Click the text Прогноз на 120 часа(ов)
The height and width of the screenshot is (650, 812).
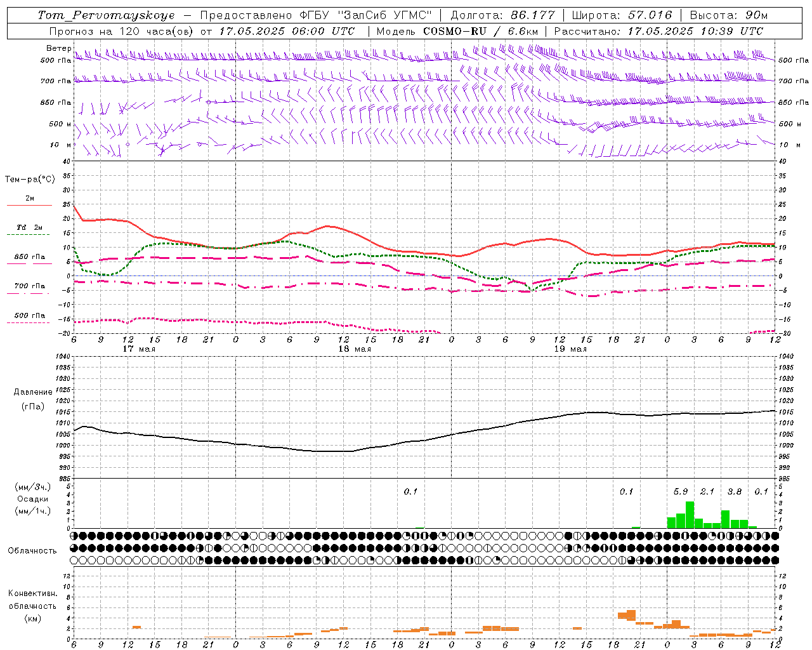point(121,31)
